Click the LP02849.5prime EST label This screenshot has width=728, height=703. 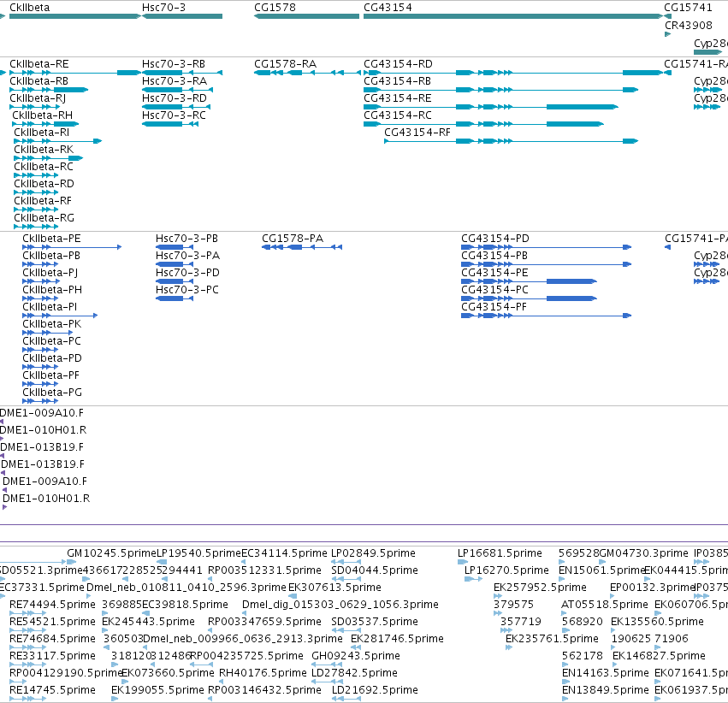click(x=373, y=553)
